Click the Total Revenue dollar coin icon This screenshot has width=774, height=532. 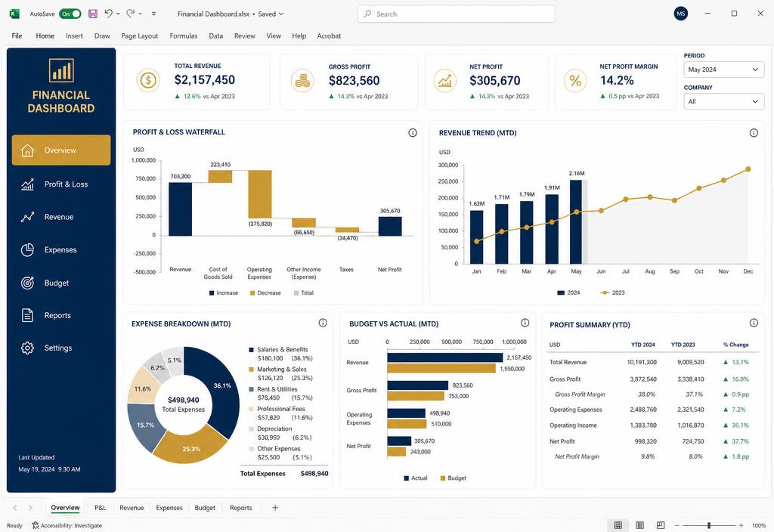(148, 80)
